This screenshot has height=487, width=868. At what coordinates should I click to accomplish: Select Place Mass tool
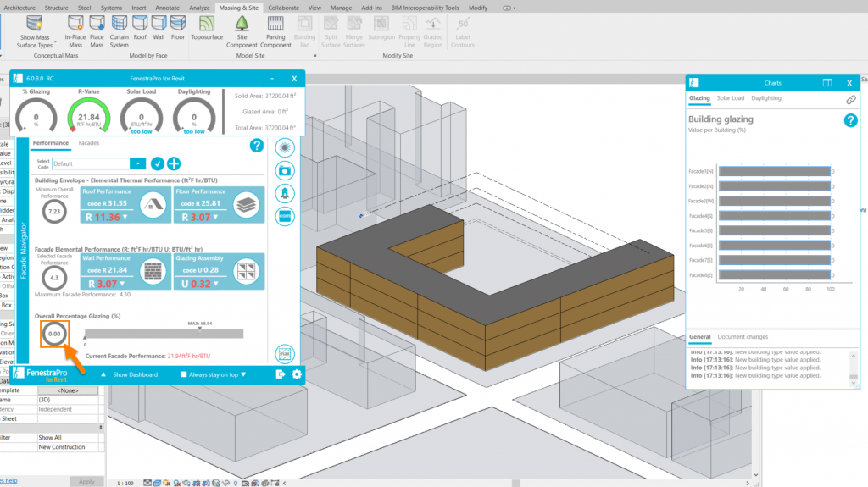[x=97, y=32]
